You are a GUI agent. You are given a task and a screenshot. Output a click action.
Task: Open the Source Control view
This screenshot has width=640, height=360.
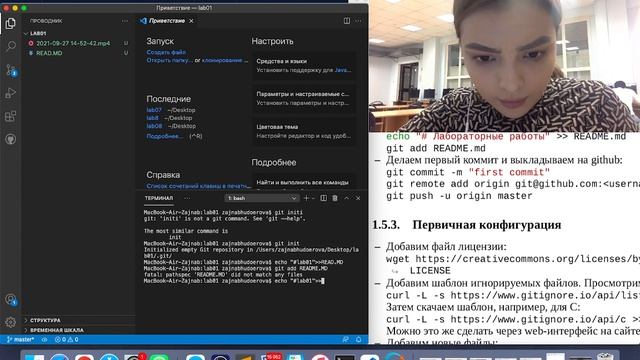coord(11,70)
